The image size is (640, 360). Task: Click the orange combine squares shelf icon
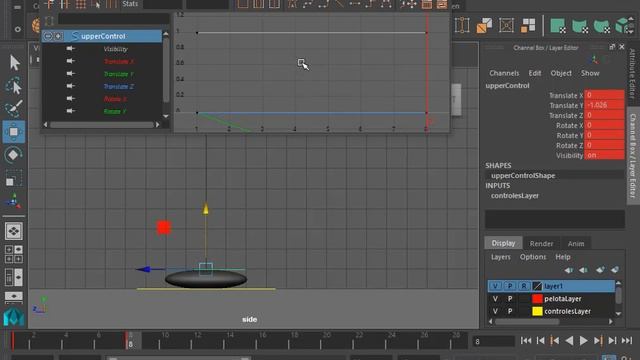484,26
